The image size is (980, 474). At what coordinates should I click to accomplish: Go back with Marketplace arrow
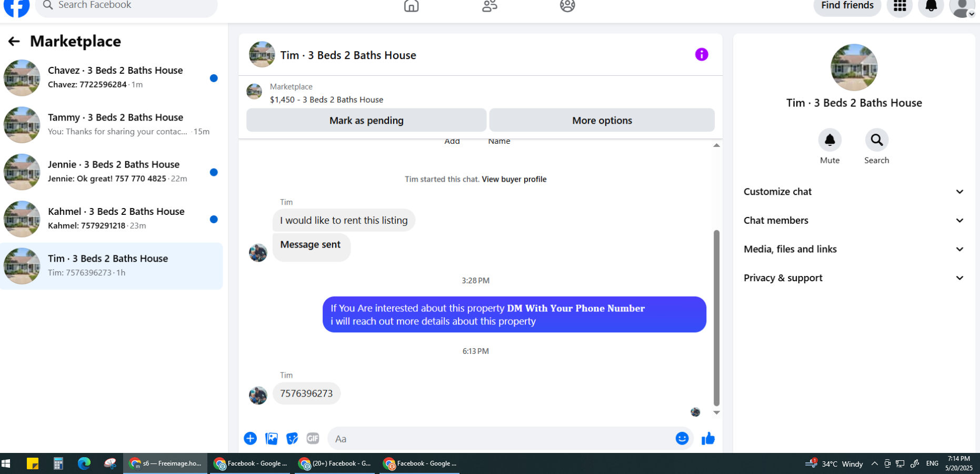click(14, 41)
